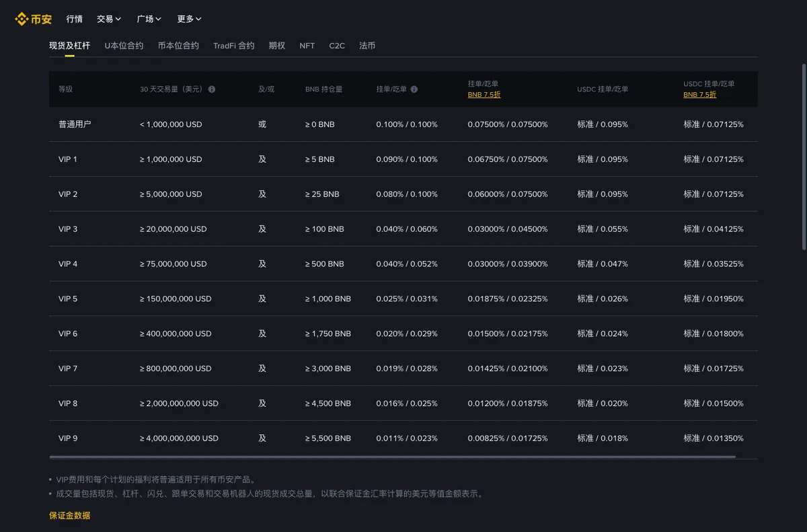Viewport: 807px width, 532px height.
Task: Expand the 更多 dropdown menu
Action: 190,19
